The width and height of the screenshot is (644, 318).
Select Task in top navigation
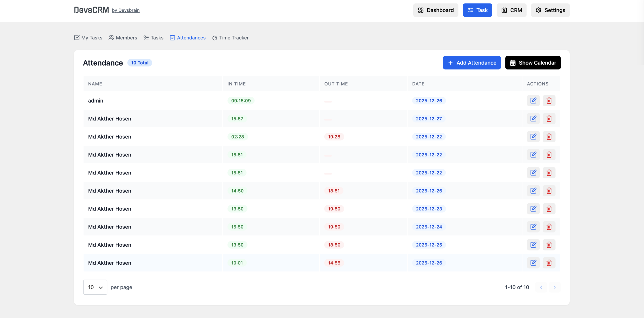pyautogui.click(x=477, y=10)
